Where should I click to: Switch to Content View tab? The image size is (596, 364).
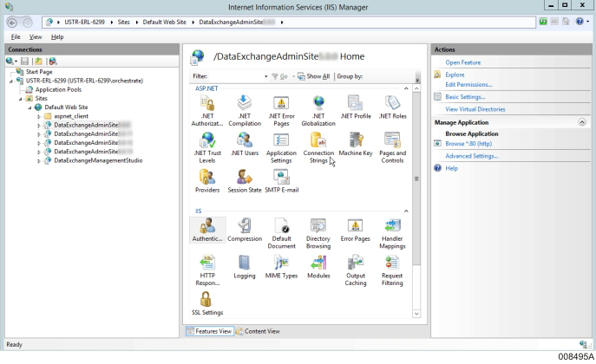pyautogui.click(x=258, y=331)
